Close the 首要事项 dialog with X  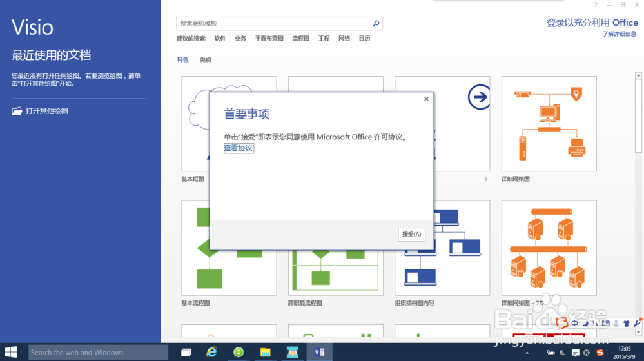click(426, 99)
